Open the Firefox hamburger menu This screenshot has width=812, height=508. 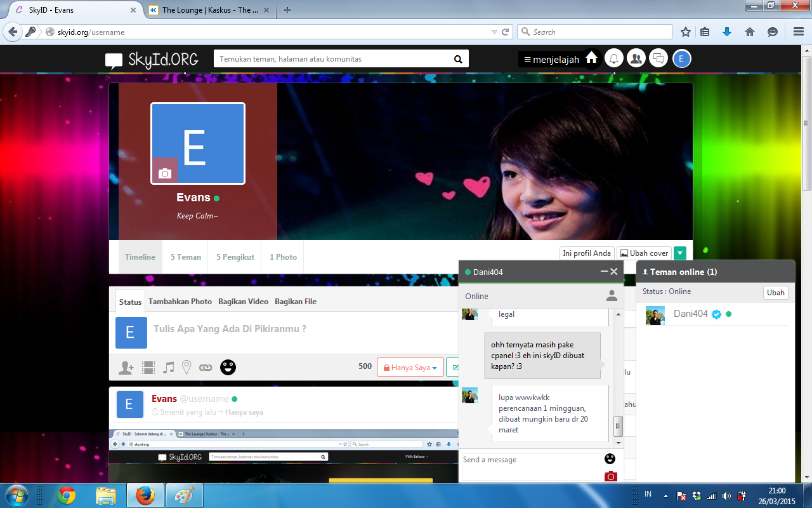799,32
